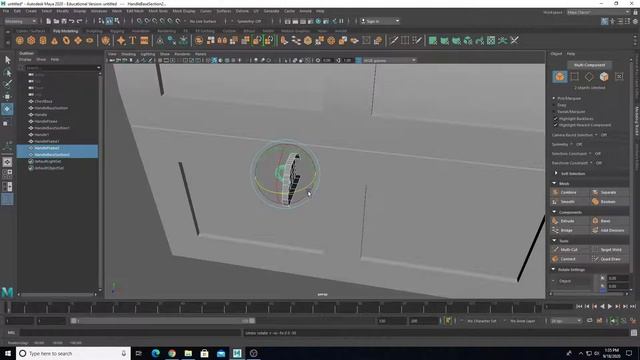640x360 pixels.
Task: Create a polygon cylinder from the shelf
Action: tap(43, 40)
